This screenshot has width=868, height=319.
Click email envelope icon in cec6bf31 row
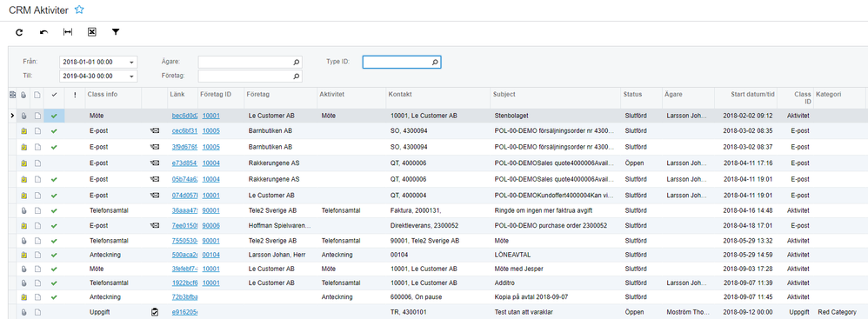coord(155,131)
